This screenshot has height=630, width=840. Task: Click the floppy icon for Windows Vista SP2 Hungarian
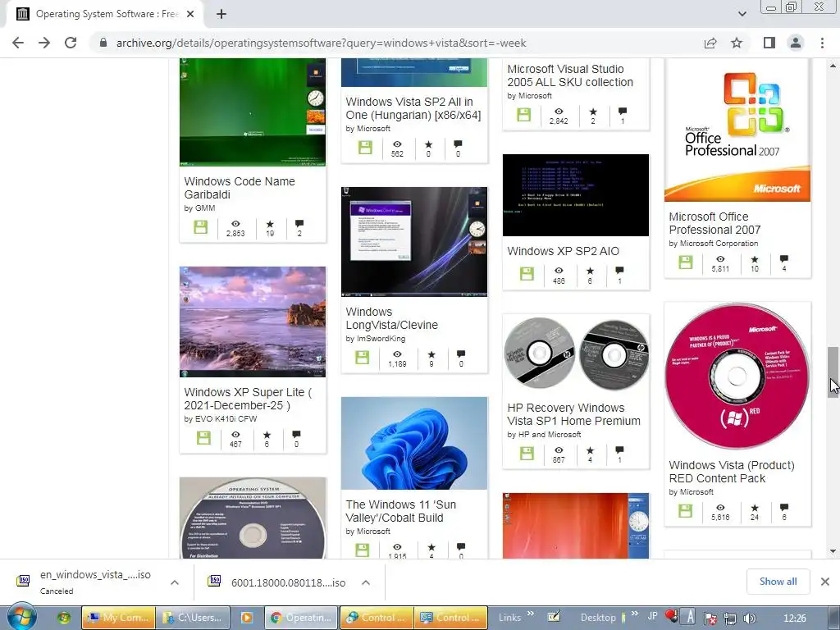tap(365, 148)
